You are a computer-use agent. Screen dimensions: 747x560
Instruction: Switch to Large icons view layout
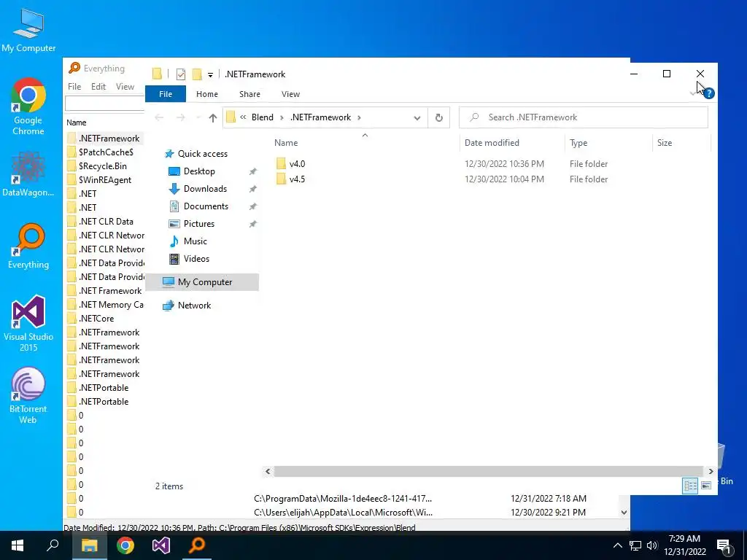[706, 485]
